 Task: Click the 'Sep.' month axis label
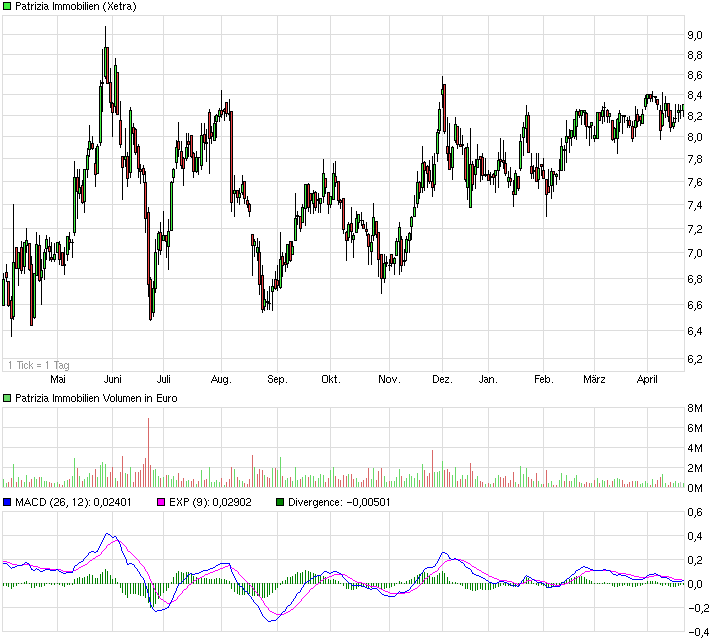[277, 380]
